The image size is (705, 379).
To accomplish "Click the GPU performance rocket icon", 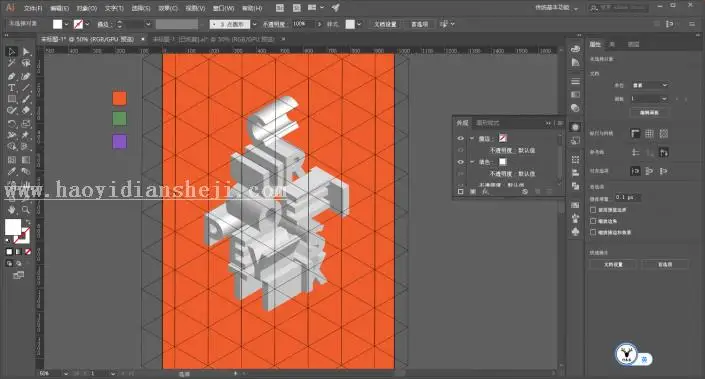I will pyautogui.click(x=335, y=8).
